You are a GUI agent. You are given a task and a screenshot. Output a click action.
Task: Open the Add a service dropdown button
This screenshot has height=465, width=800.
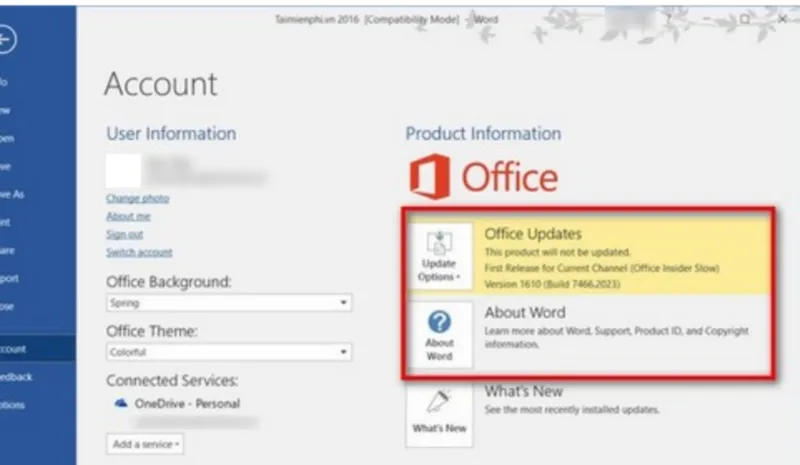pyautogui.click(x=145, y=444)
